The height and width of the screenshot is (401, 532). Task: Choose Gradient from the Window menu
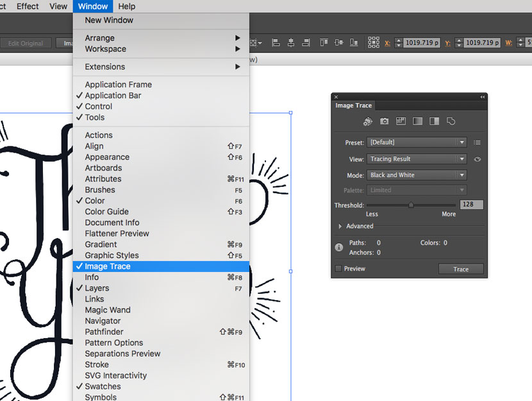coord(161,244)
